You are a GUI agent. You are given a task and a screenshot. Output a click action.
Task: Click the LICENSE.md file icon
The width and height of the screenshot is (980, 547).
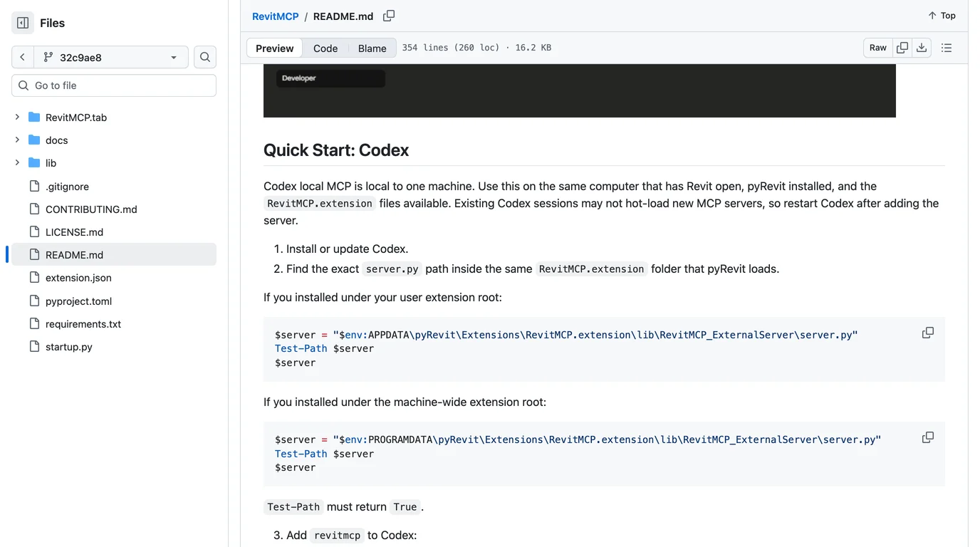(x=34, y=231)
